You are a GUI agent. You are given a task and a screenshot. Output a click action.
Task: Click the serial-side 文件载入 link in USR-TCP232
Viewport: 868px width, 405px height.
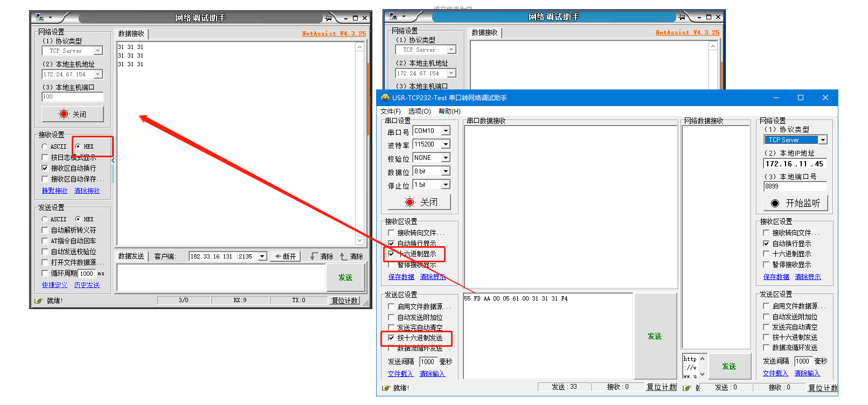[x=400, y=374]
